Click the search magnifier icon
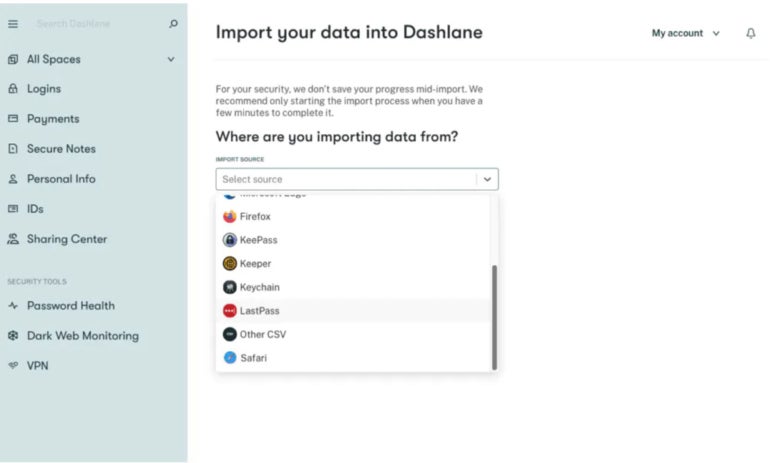 click(x=173, y=24)
